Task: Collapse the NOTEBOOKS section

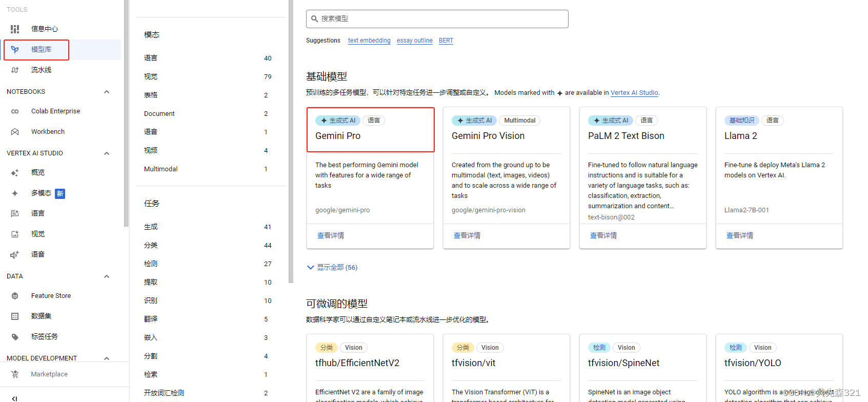Action: (107, 92)
